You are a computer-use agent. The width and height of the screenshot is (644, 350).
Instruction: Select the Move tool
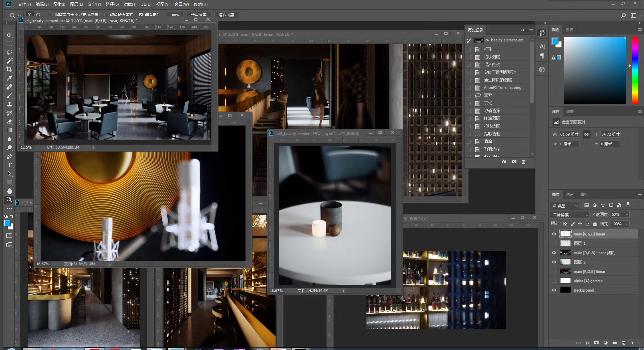(x=9, y=35)
